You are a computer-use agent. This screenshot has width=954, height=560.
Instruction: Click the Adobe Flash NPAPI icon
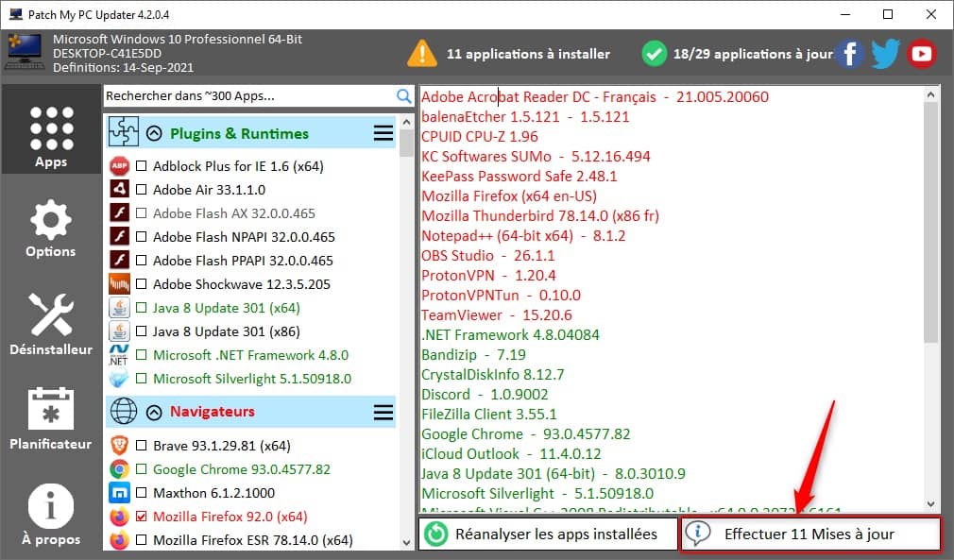tap(119, 236)
